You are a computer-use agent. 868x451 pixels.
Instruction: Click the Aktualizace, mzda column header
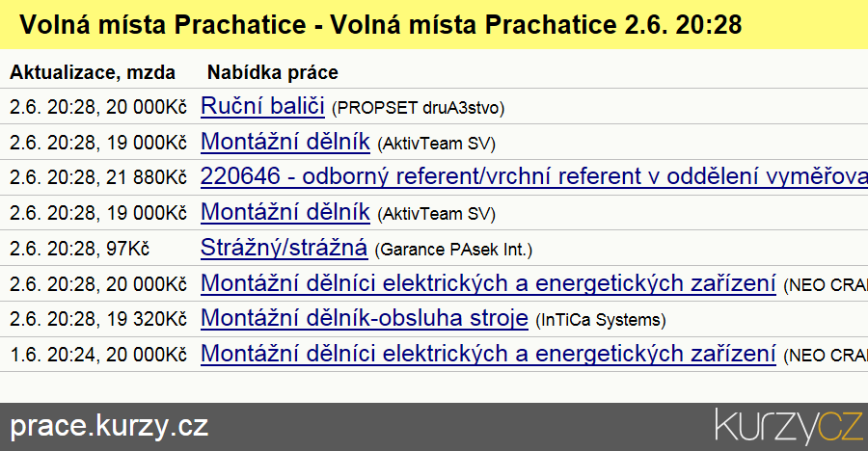click(x=93, y=72)
